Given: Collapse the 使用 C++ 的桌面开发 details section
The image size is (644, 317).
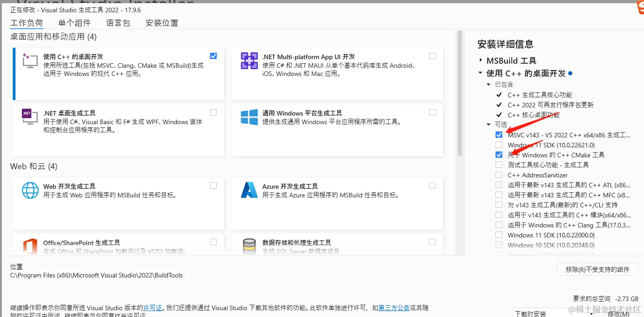Looking at the screenshot, I should coord(480,73).
